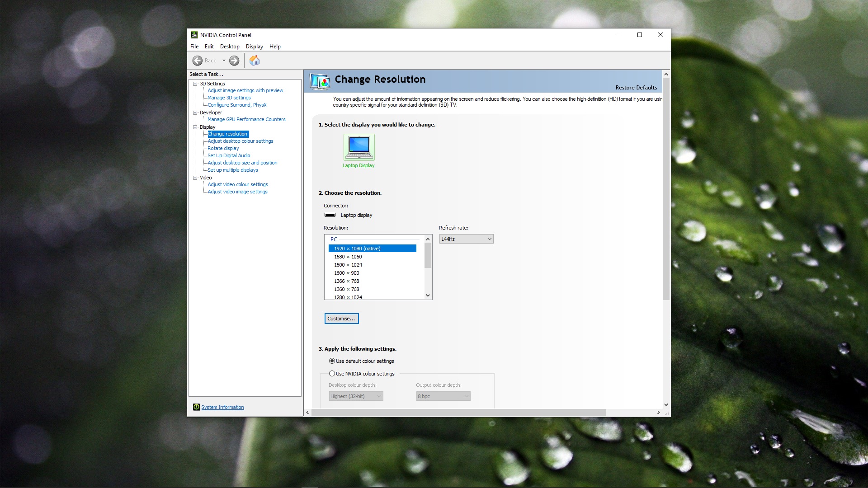The image size is (868, 488).
Task: Click resolution list scroll up arrow
Action: (x=428, y=239)
